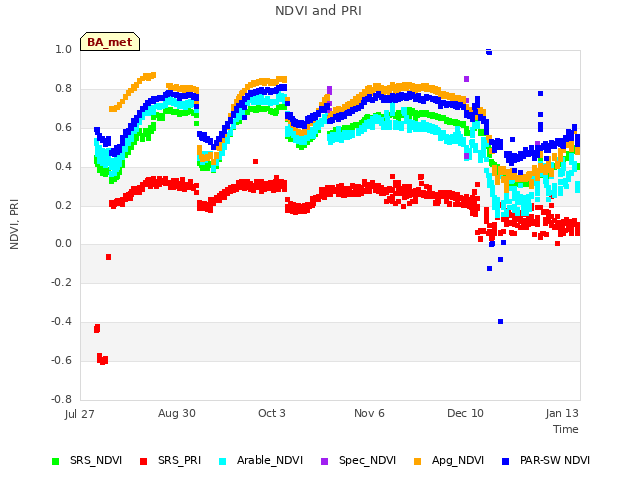Viewport: 640px width, 480px height.
Task: Click the 0.2 y-axis tick label
Action: [x=64, y=205]
